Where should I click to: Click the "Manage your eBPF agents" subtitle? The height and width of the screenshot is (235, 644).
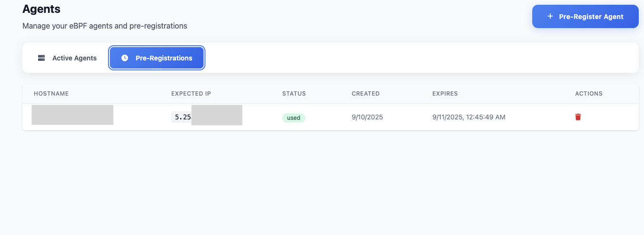coord(105,26)
